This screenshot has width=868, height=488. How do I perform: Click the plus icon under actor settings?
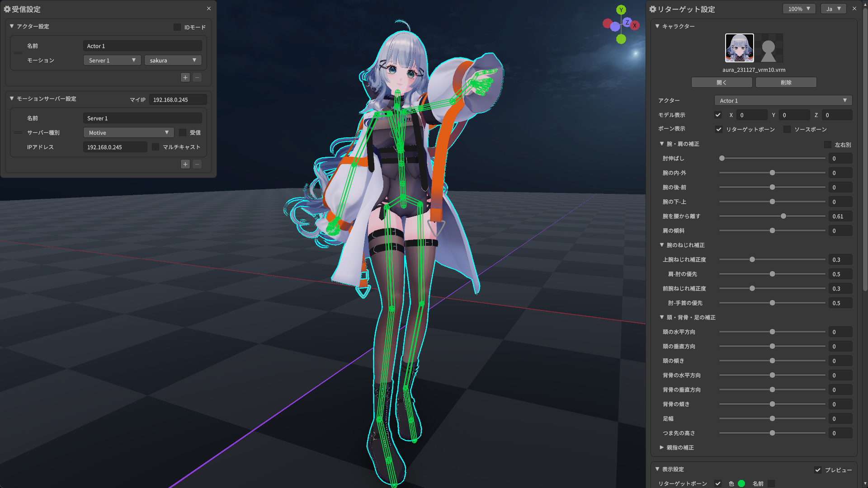pos(185,77)
